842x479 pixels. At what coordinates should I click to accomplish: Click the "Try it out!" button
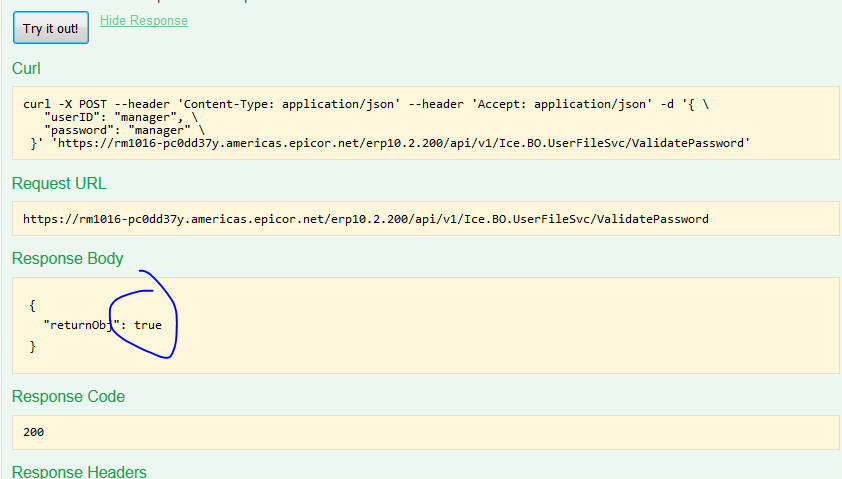[x=51, y=28]
